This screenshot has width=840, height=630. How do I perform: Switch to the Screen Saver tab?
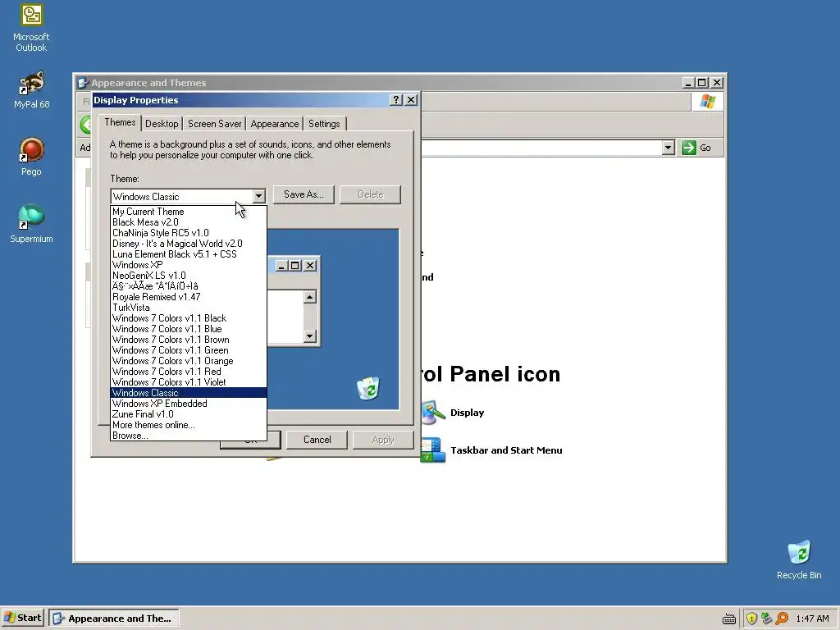point(214,124)
